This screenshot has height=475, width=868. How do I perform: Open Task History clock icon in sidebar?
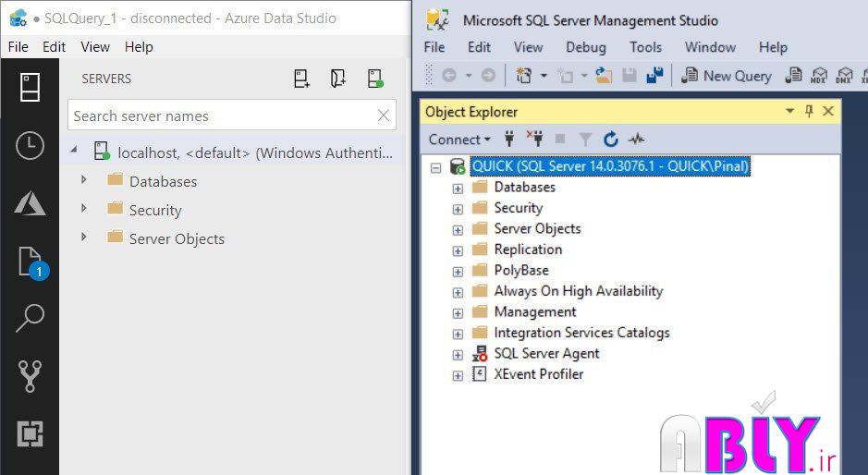tap(30, 146)
